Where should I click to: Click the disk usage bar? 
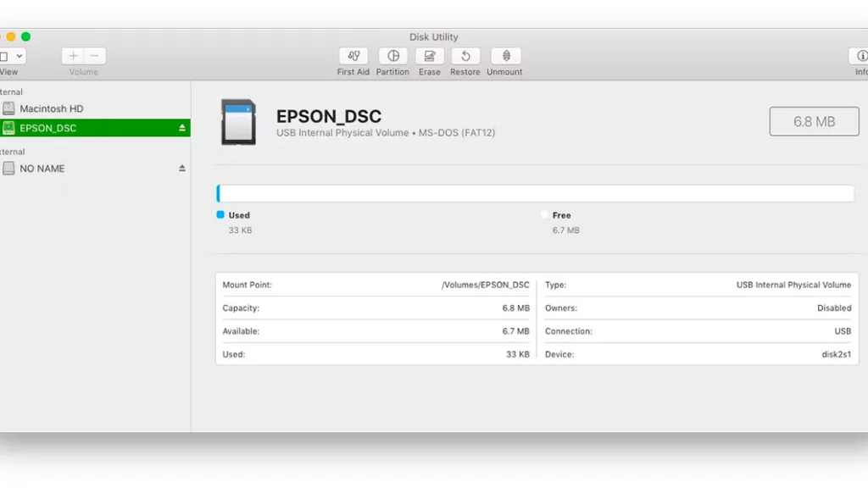click(x=536, y=194)
